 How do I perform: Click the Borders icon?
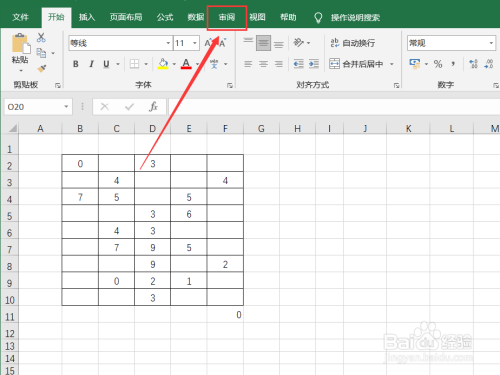134,64
